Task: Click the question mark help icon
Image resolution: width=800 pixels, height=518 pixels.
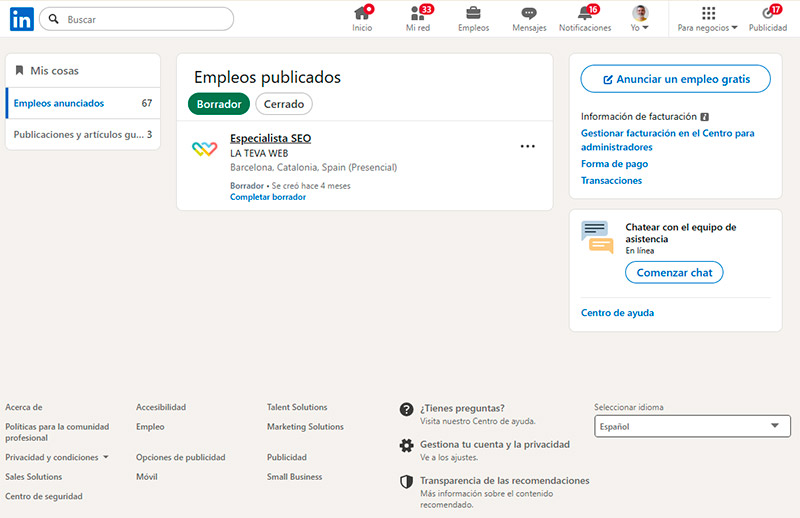Action: tap(406, 409)
